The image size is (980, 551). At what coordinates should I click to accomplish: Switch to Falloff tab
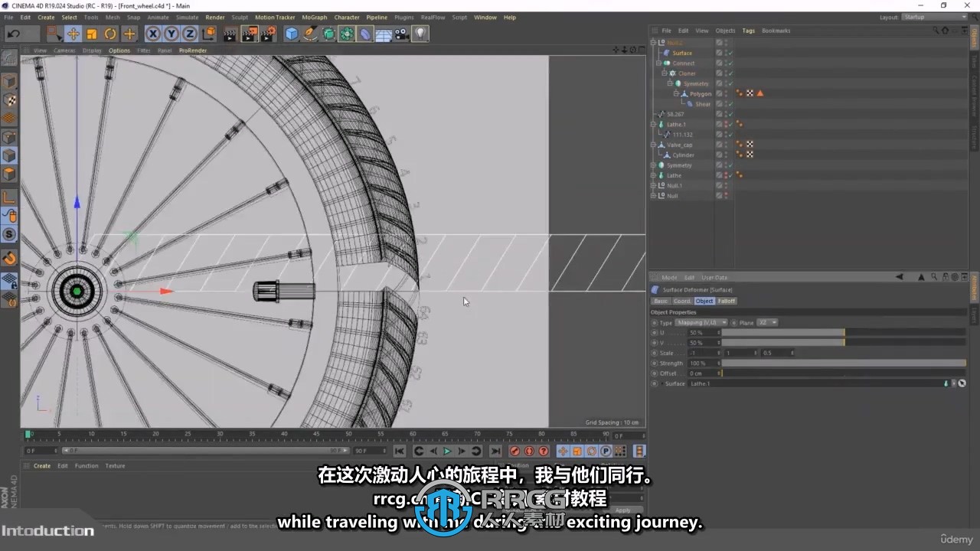click(727, 302)
